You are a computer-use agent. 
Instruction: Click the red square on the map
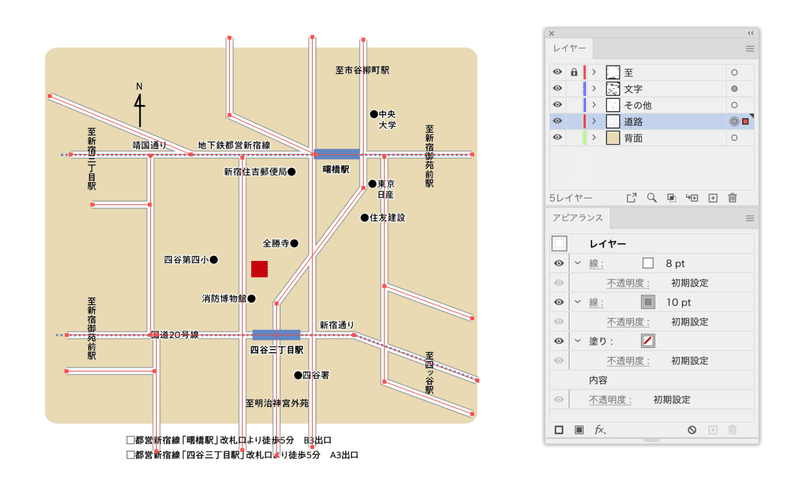pos(259,269)
